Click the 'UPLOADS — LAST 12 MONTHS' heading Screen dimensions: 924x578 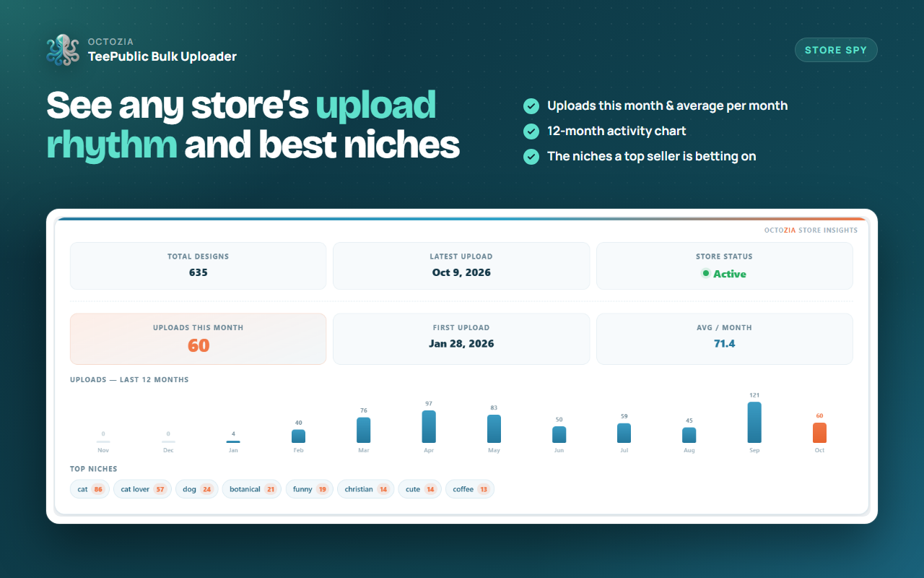pos(129,380)
